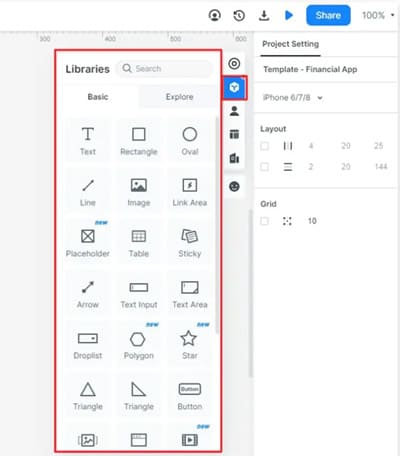The width and height of the screenshot is (400, 456).
Task: Click the Libraries search field
Action: 164,69
